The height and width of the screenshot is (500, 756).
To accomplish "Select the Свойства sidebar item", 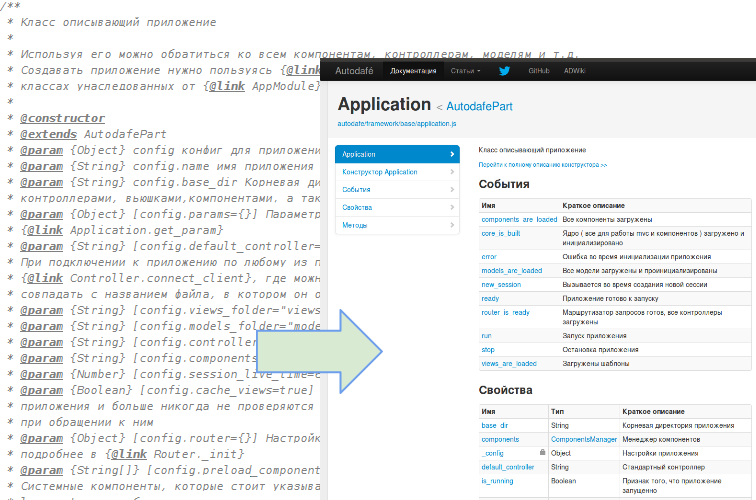I will (x=397, y=207).
